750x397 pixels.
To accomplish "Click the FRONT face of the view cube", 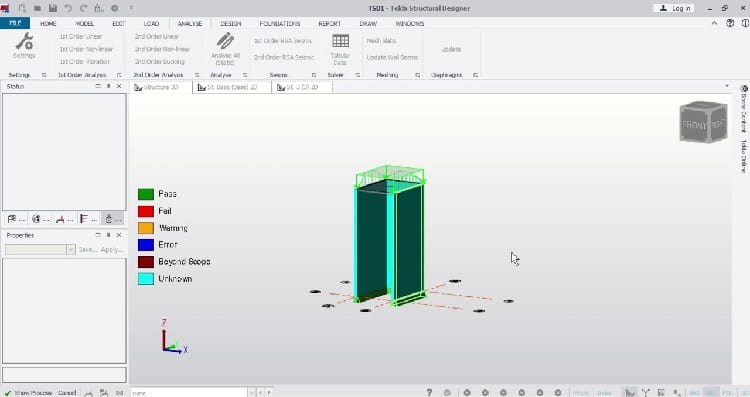I will tap(695, 125).
